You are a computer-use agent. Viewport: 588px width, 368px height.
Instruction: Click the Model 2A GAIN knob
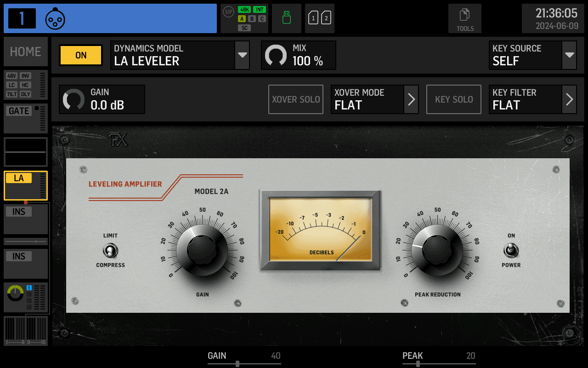pos(202,251)
